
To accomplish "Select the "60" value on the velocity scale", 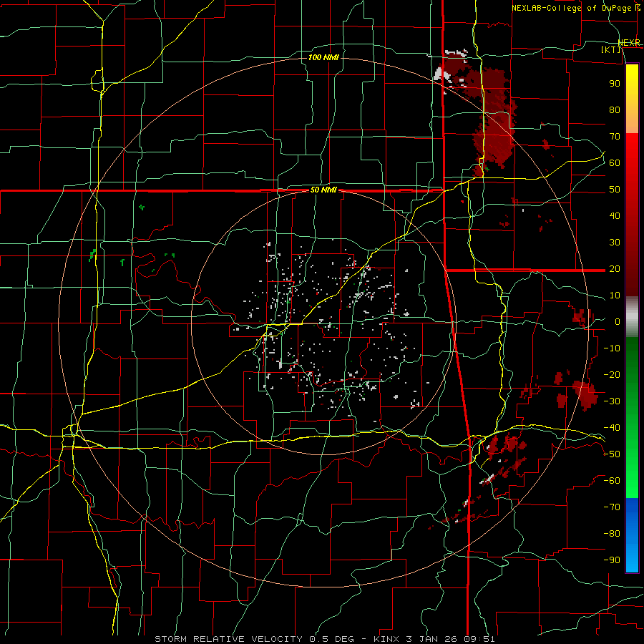I will [615, 162].
